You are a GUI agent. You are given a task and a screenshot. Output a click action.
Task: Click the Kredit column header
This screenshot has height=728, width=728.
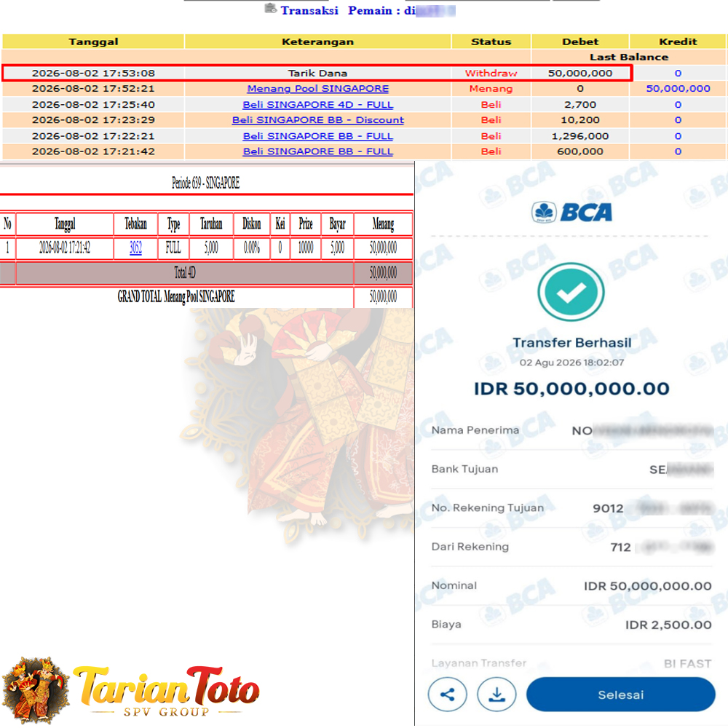(677, 41)
